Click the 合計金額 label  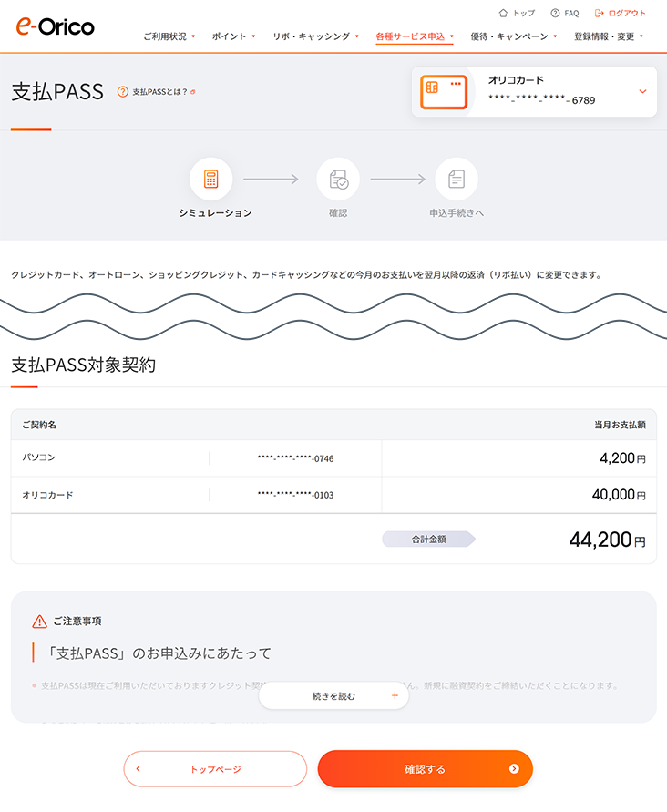(x=429, y=540)
